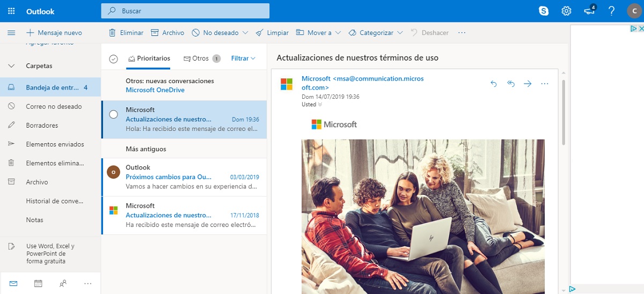The image size is (644, 294).
Task: Open the Help question mark icon
Action: point(611,11)
